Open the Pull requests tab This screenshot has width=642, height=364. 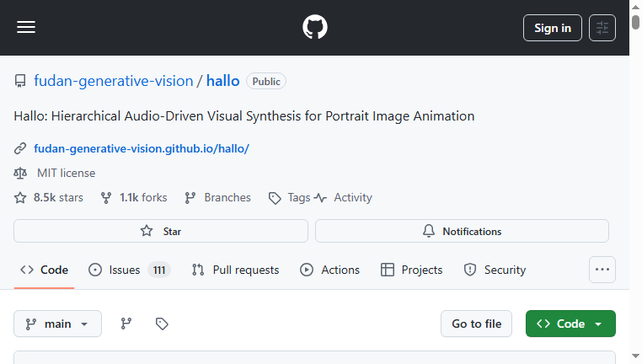235,270
